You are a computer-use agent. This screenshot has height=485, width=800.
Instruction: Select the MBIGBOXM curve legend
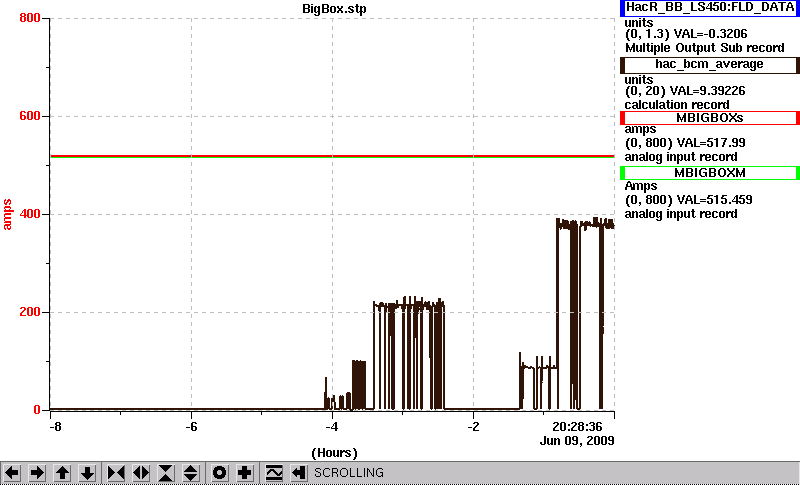[710, 173]
